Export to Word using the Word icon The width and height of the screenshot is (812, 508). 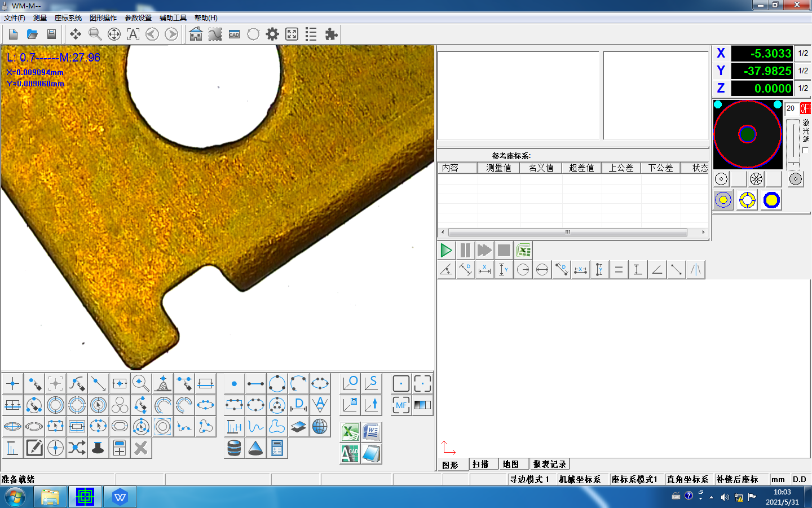(x=372, y=432)
